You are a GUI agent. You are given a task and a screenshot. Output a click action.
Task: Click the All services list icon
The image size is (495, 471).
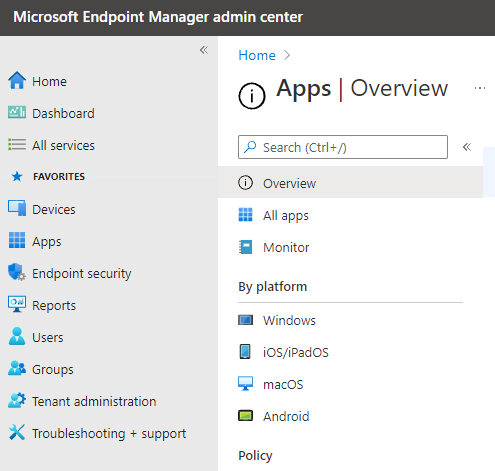(17, 145)
